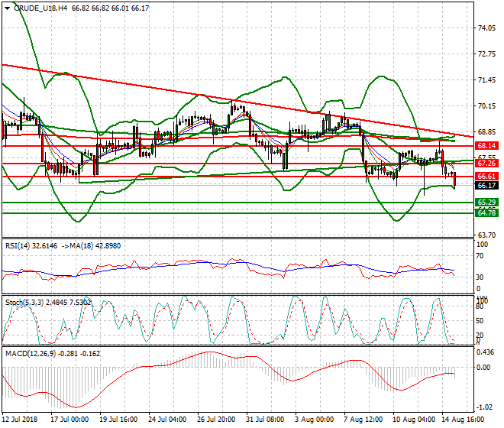
Task: Click the RSI 70 level label
Action: point(480,256)
